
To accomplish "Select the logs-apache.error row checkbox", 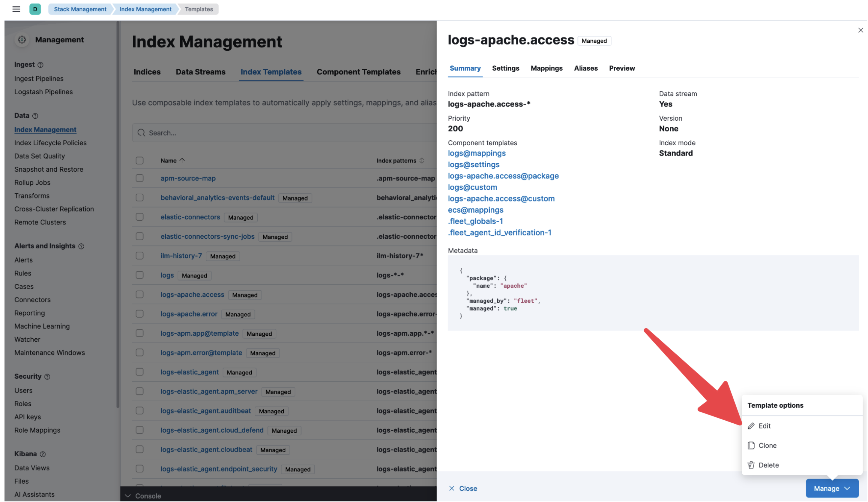I will pos(139,314).
